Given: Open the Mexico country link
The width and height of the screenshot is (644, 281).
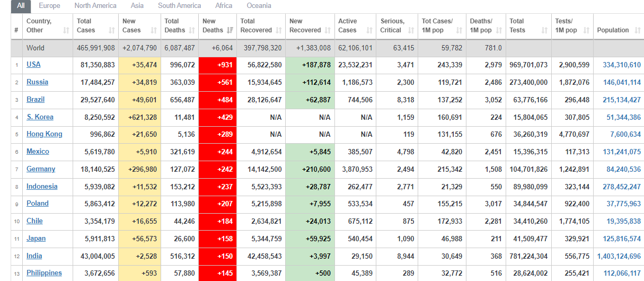Looking at the screenshot, I should coord(38,152).
